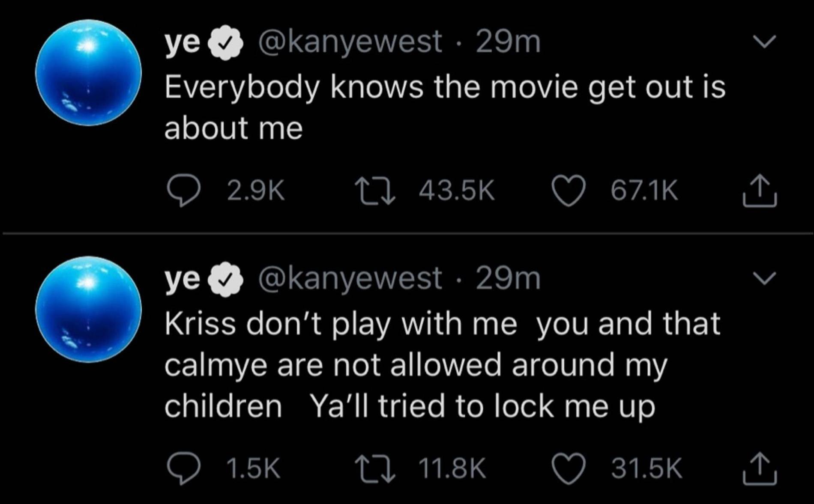Open the profile picture on the second tweet
The height and width of the screenshot is (504, 814).
88,309
